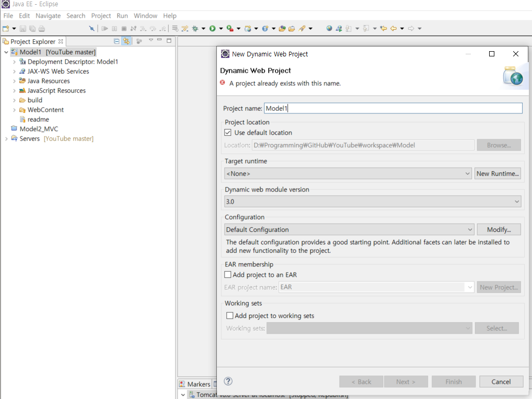Minimize the Project Explorer view

(159, 40)
